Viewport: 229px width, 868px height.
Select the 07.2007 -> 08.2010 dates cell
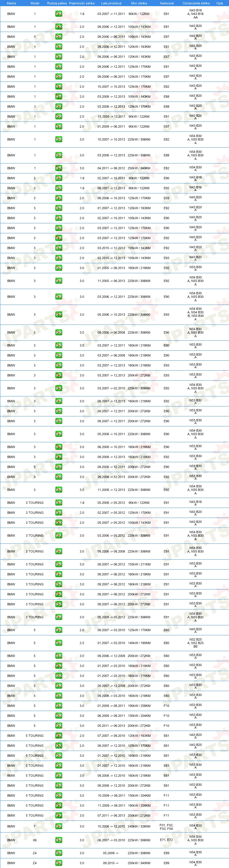tap(111, 736)
